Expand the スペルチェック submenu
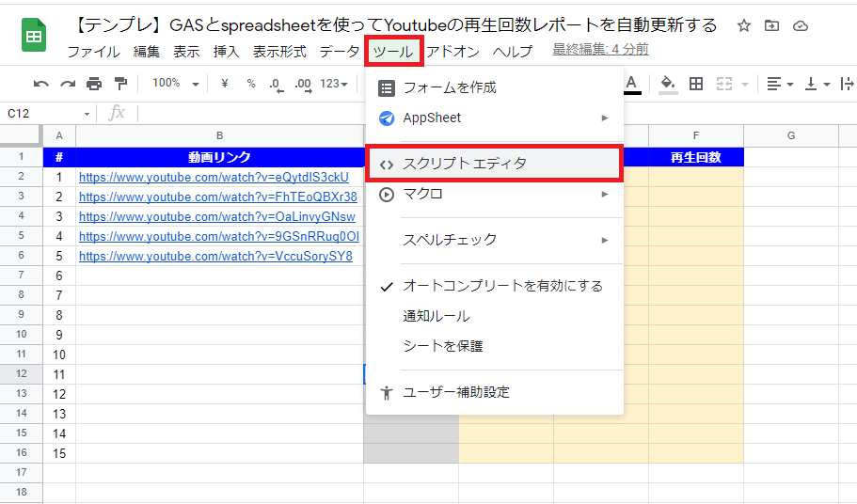 [495, 240]
